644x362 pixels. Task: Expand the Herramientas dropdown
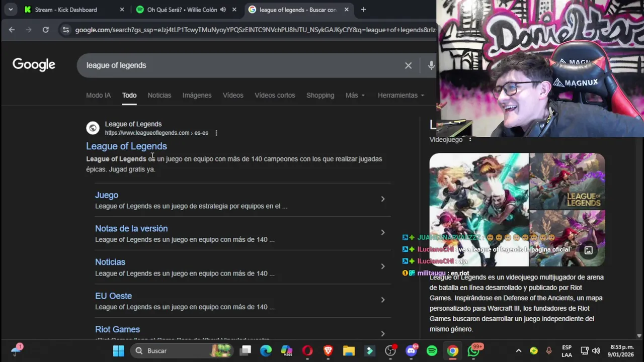point(401,95)
